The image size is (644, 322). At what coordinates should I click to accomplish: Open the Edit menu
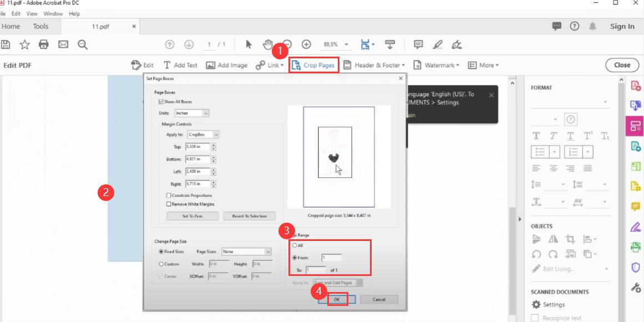[x=15, y=13]
